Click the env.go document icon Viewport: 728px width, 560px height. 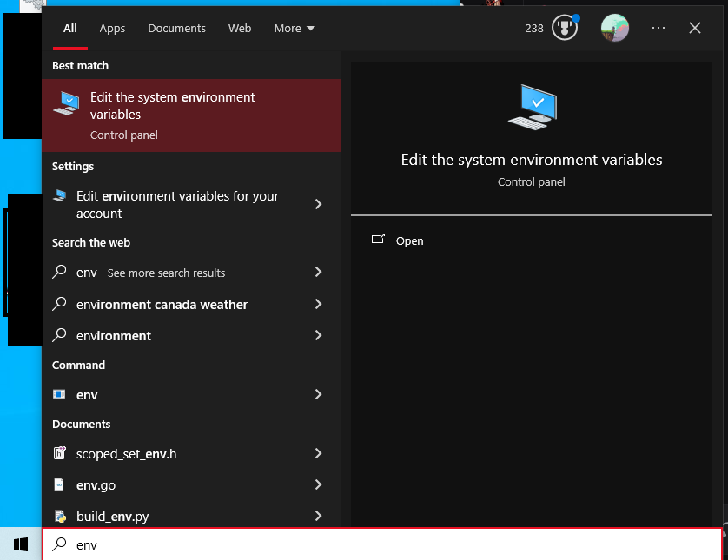[59, 484]
